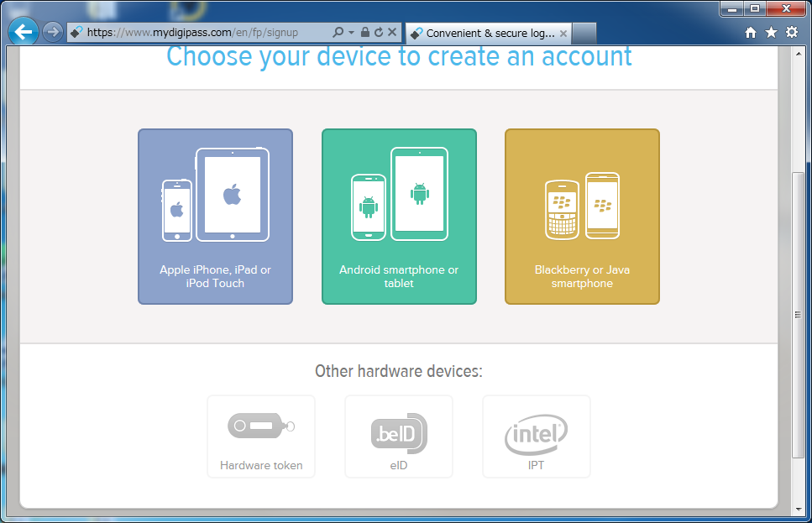Open the address bar dropdown arrow

point(351,32)
